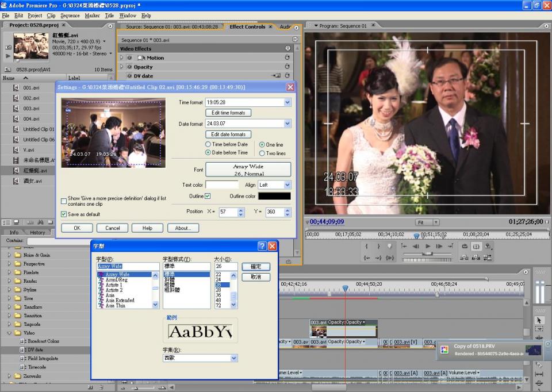Click the Set In Point bracket icon
Viewport: 552px width, 392px height.
pyautogui.click(x=365, y=246)
